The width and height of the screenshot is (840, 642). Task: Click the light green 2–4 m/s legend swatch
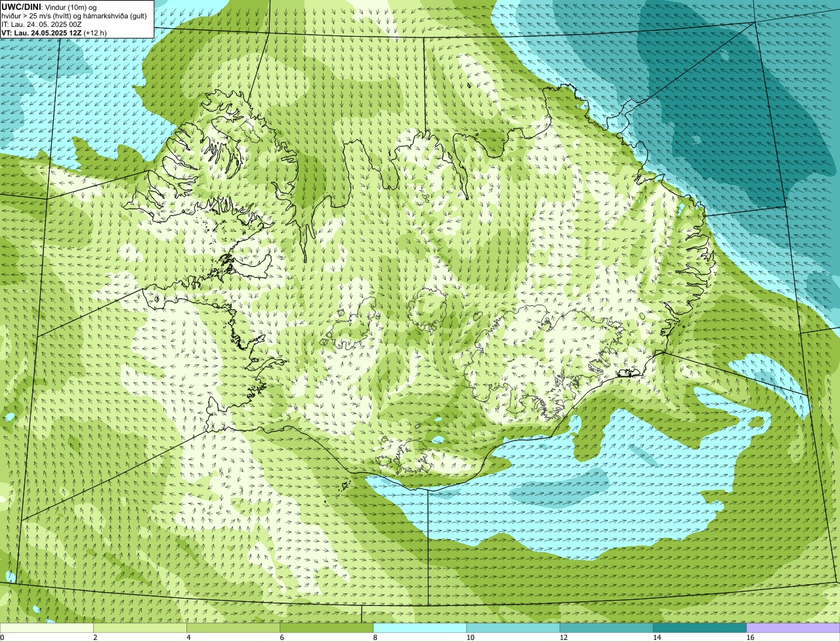[140, 628]
